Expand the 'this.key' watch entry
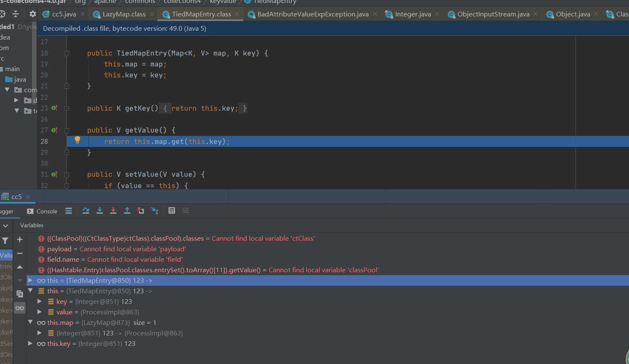Screen dimensions: 629x364 [30, 343]
